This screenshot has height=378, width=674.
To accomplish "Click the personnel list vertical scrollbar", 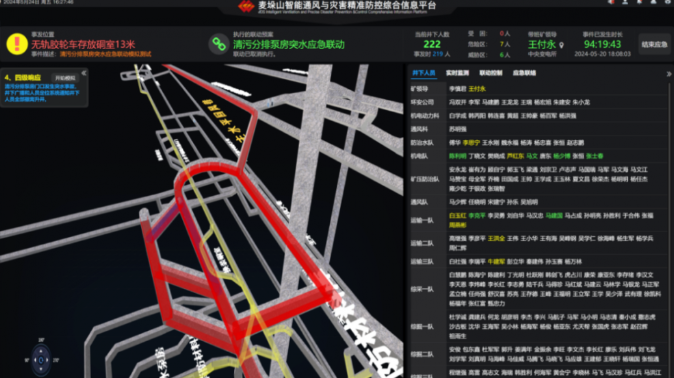I will pyautogui.click(x=670, y=228).
